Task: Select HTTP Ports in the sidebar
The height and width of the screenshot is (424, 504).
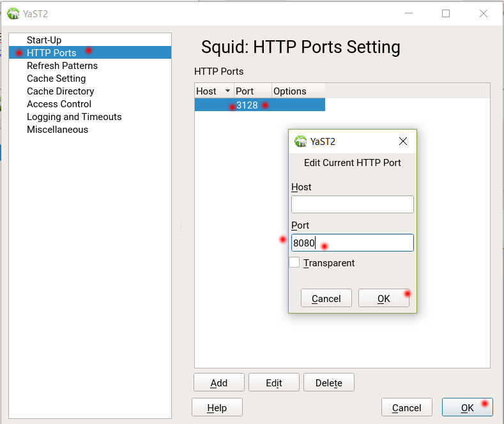Action: (x=90, y=52)
